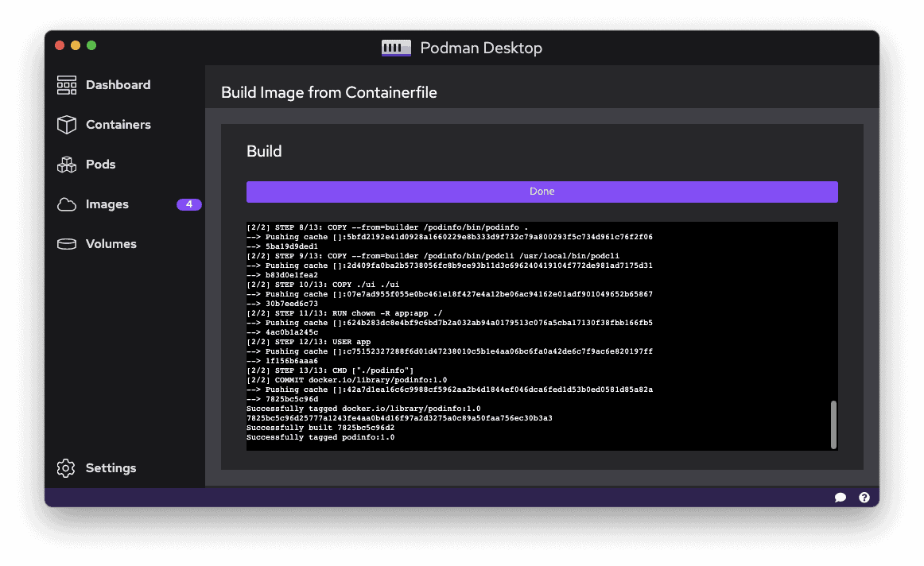Open feedback speech bubble icon
924x566 pixels.
tap(841, 498)
